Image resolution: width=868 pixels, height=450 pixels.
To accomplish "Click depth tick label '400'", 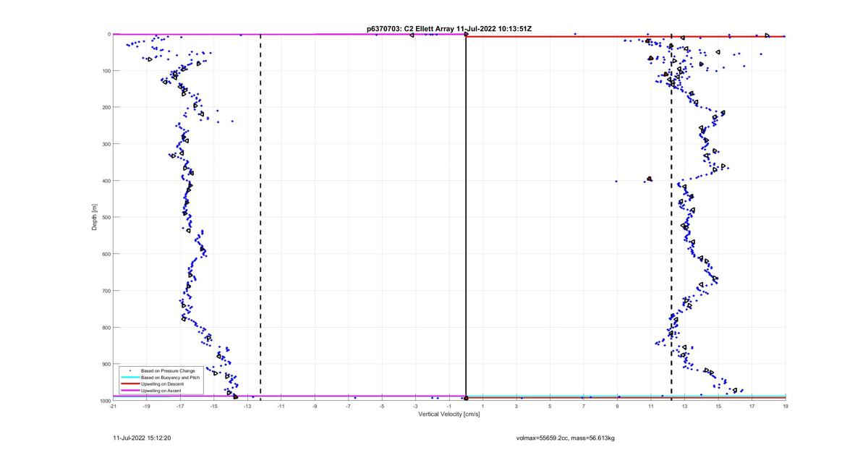I will (106, 181).
